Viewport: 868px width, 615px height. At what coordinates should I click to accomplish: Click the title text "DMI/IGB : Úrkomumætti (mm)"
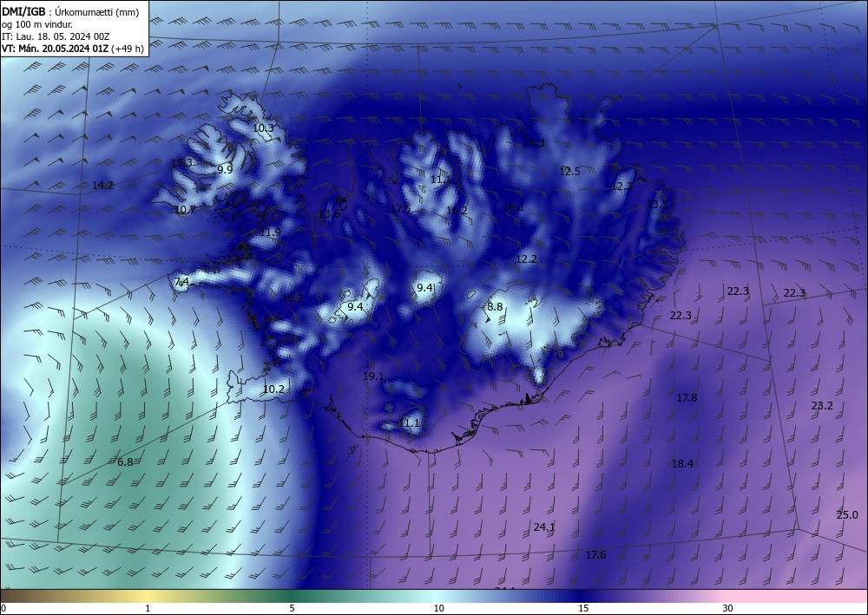click(70, 12)
